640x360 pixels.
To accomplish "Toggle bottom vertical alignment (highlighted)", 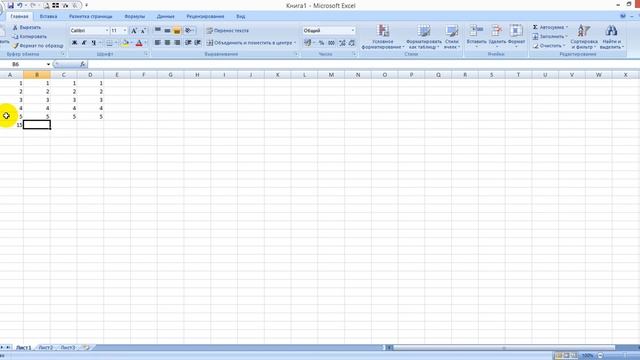I will click(177, 31).
